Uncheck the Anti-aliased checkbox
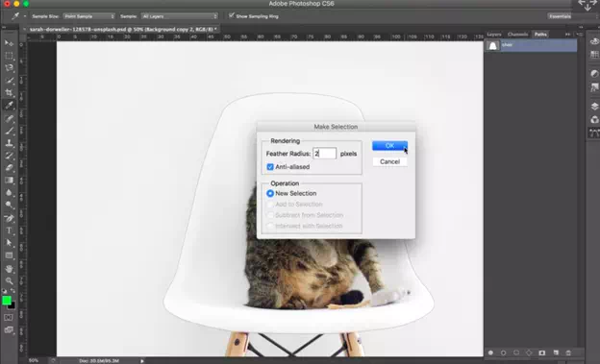600x364 pixels. point(270,167)
